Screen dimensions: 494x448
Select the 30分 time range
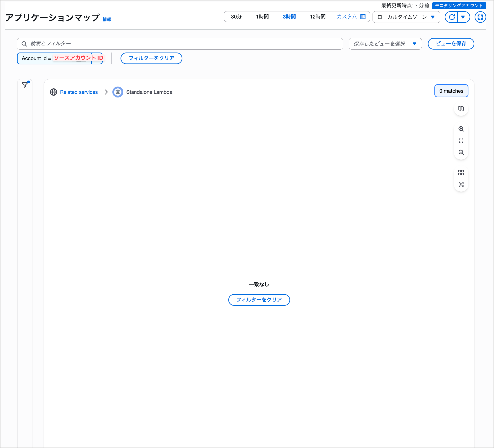[236, 17]
